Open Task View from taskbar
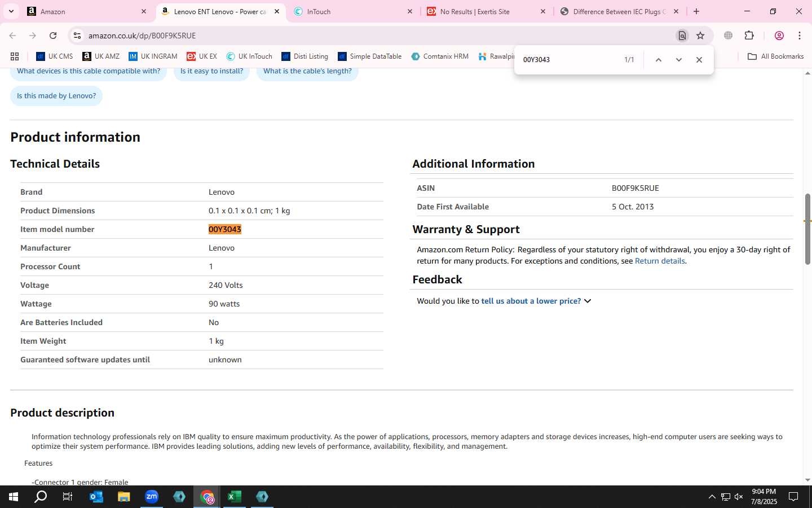812x508 pixels. [x=68, y=497]
